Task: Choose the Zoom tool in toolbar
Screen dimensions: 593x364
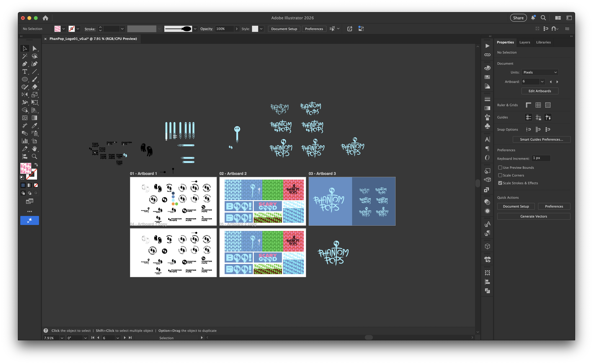Action: [x=34, y=156]
